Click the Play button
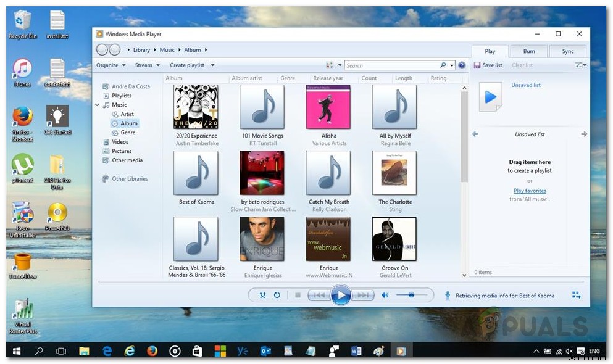Viewport: 613px width, 364px height. (342, 295)
